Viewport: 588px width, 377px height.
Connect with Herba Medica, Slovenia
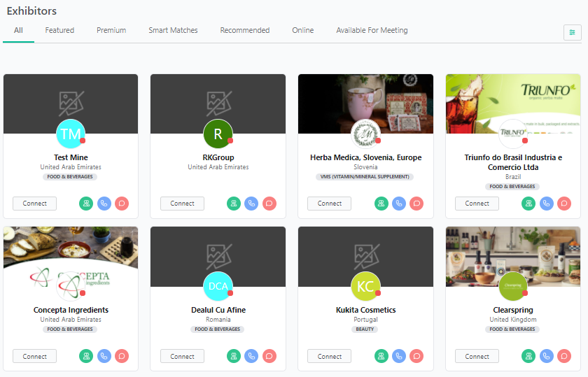coord(330,204)
